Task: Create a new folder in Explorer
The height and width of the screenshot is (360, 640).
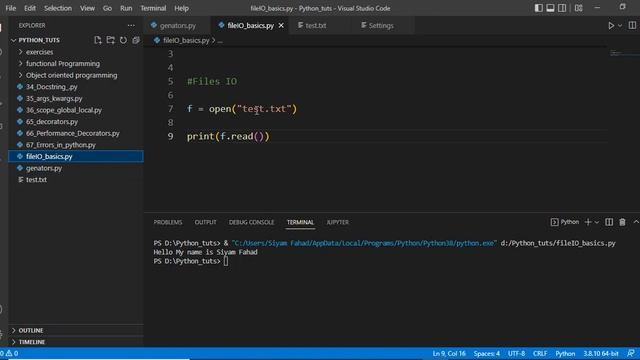Action: click(111, 40)
